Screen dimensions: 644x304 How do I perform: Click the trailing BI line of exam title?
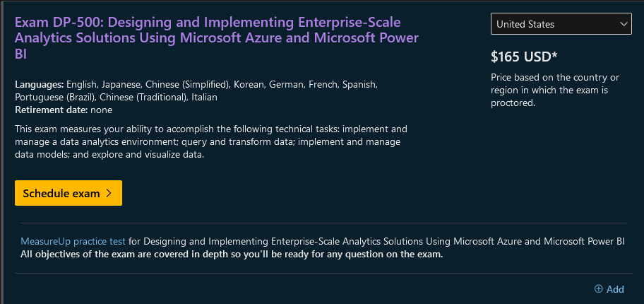20,54
